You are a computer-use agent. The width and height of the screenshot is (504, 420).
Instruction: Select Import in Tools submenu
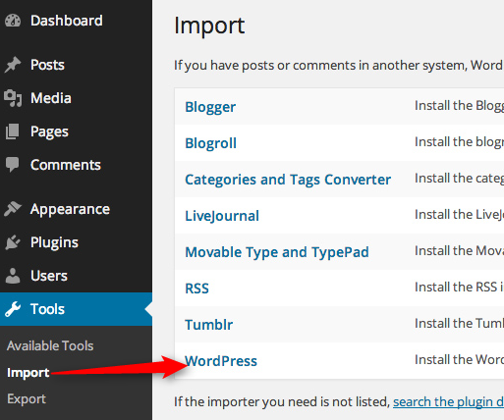[28, 373]
